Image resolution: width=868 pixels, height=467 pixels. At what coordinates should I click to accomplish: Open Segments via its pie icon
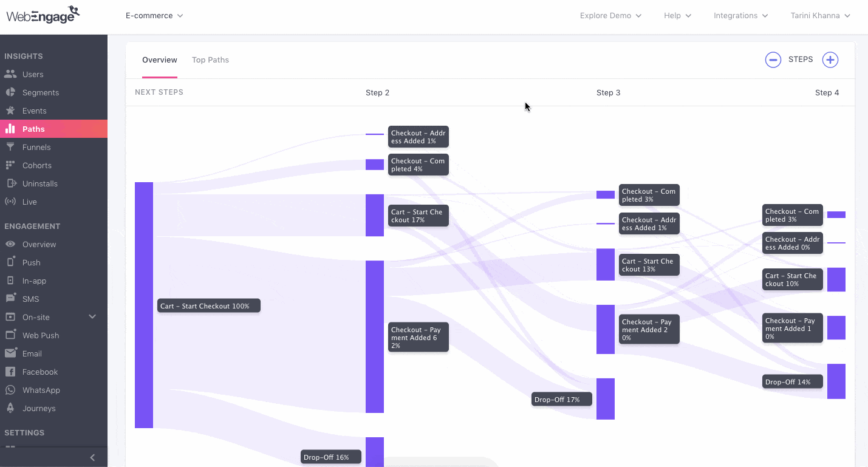coord(10,92)
